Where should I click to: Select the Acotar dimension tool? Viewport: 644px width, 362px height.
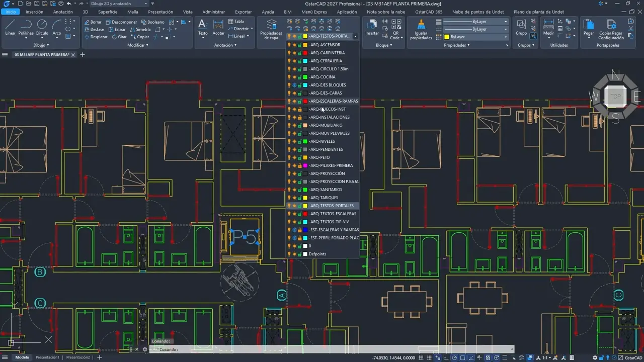[218, 27]
